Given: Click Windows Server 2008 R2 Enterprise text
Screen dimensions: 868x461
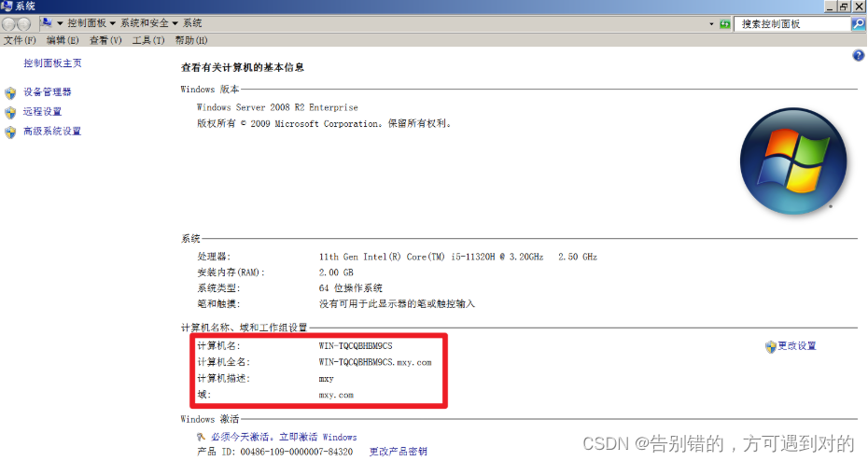Looking at the screenshot, I should coord(277,107).
